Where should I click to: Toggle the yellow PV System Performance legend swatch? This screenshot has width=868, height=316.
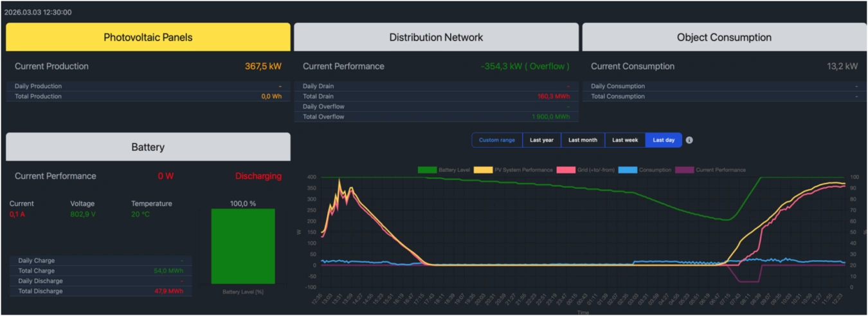click(x=483, y=170)
